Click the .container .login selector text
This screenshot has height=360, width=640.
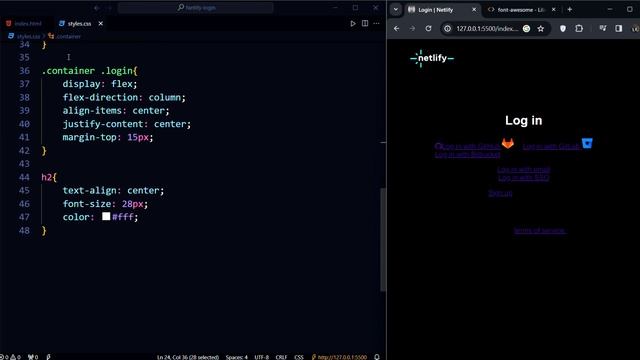pyautogui.click(x=87, y=71)
